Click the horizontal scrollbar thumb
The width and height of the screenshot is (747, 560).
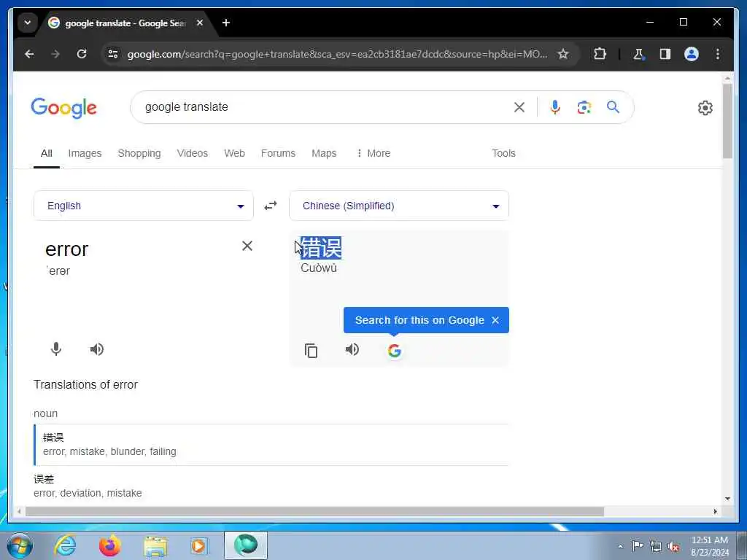[314, 511]
